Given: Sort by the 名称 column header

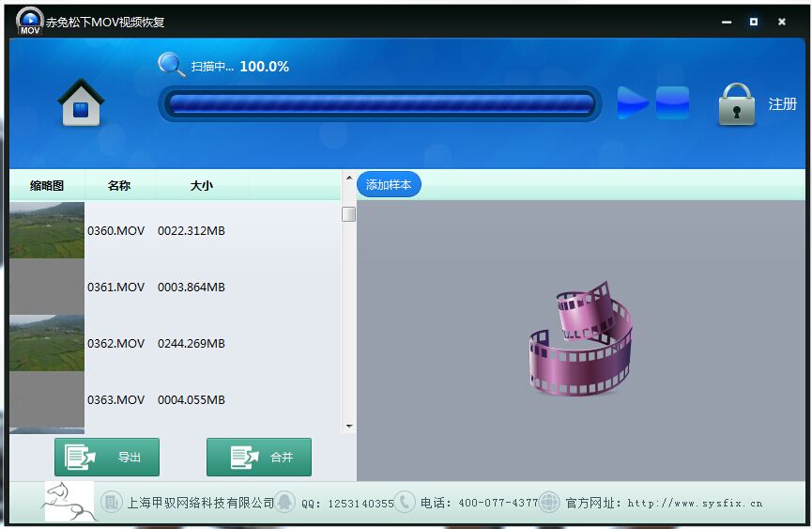Looking at the screenshot, I should pos(119,185).
